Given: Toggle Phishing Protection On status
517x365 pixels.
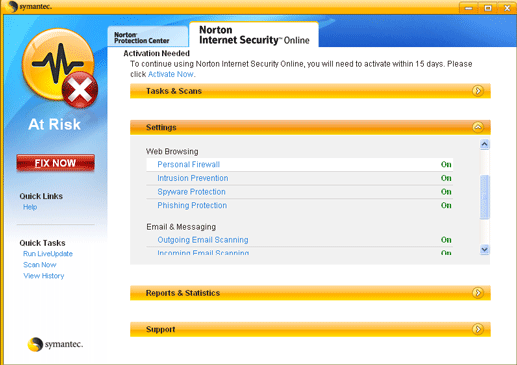Looking at the screenshot, I should pos(446,205).
